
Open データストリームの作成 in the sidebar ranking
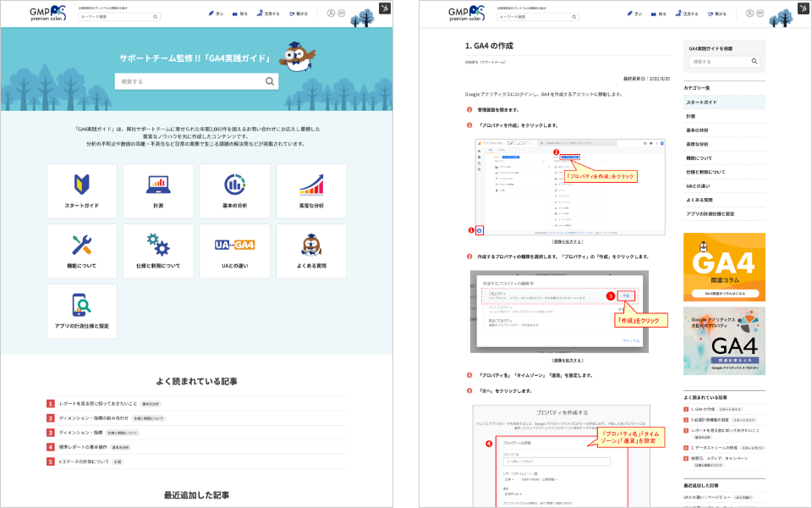pyautogui.click(x=716, y=447)
